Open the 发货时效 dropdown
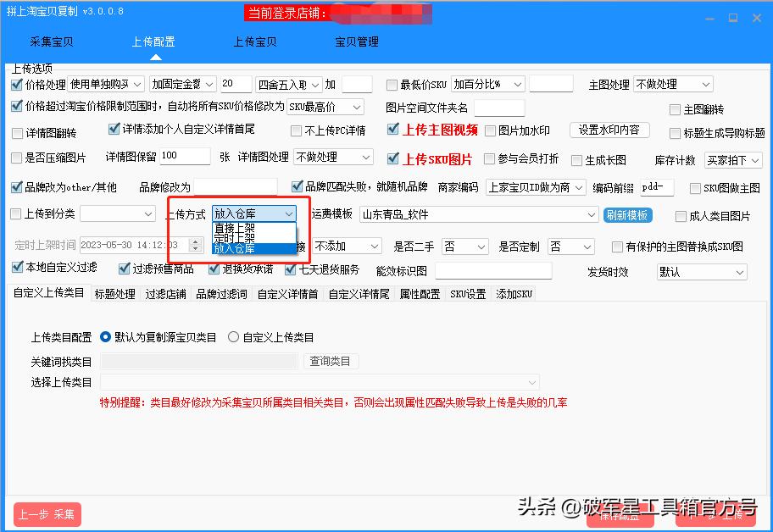Image resolution: width=773 pixels, height=532 pixels. [x=700, y=272]
